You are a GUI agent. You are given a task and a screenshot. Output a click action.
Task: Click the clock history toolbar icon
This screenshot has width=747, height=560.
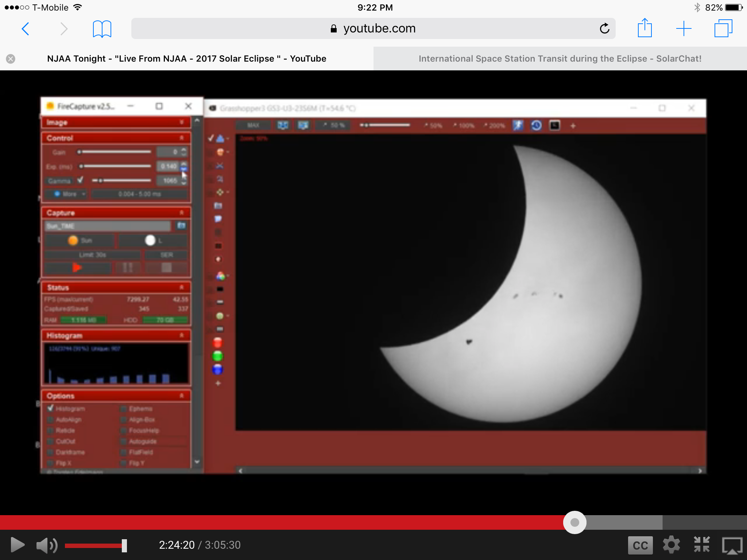[x=536, y=125]
